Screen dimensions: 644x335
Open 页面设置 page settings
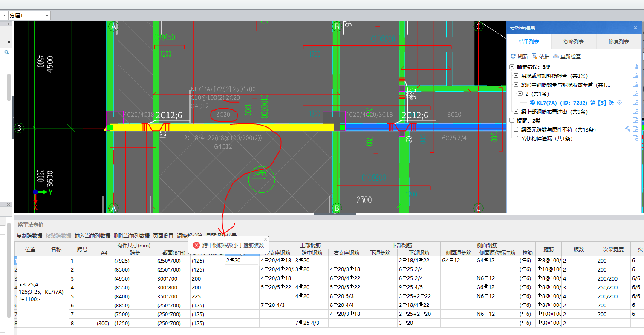pyautogui.click(x=163, y=235)
